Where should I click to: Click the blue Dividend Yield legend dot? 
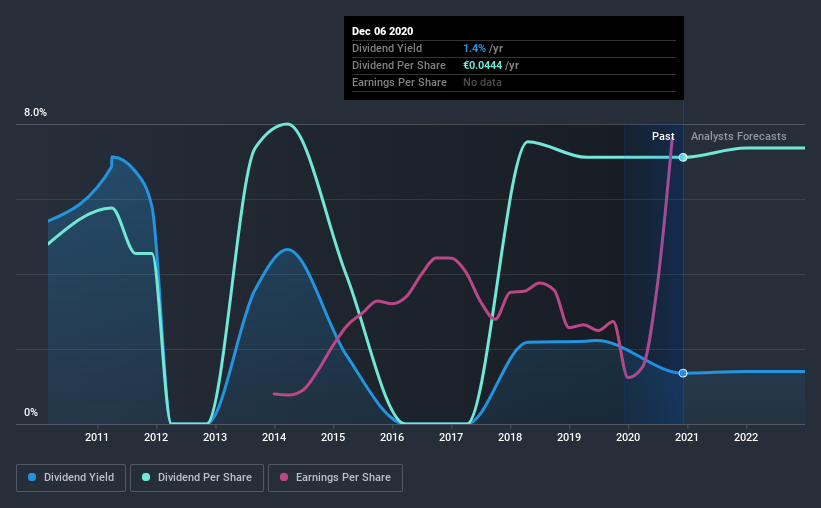point(32,477)
